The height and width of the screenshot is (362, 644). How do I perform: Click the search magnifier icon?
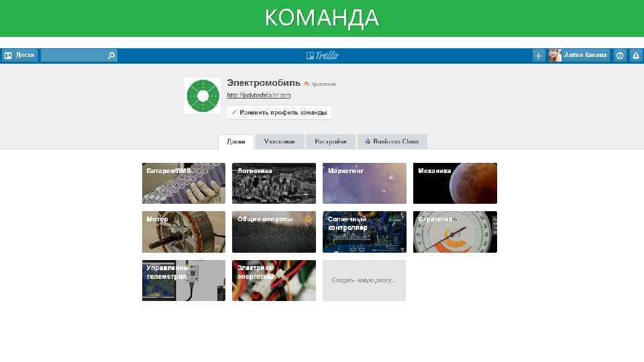(x=111, y=56)
